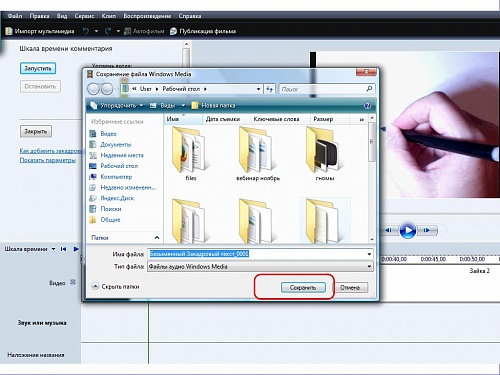Select the вебинар ноябрь folder

258,154
